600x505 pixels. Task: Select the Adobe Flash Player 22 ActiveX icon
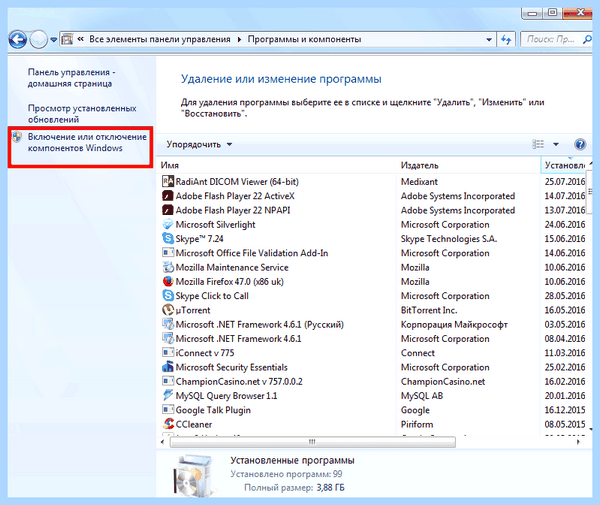tap(168, 196)
